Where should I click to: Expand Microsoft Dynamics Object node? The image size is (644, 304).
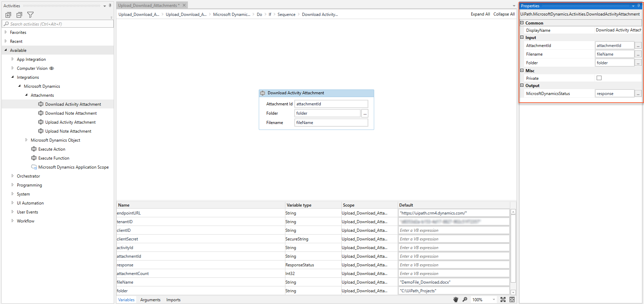[x=26, y=140]
